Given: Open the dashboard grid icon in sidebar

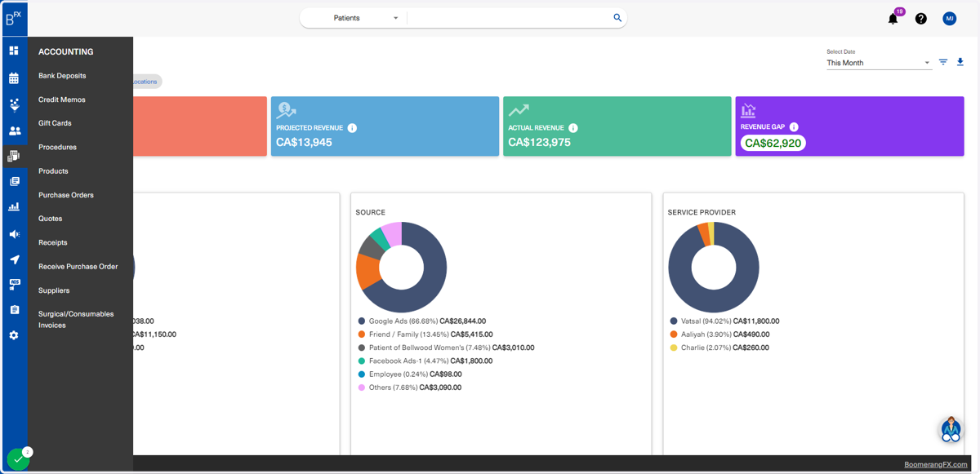Looking at the screenshot, I should click(x=14, y=51).
